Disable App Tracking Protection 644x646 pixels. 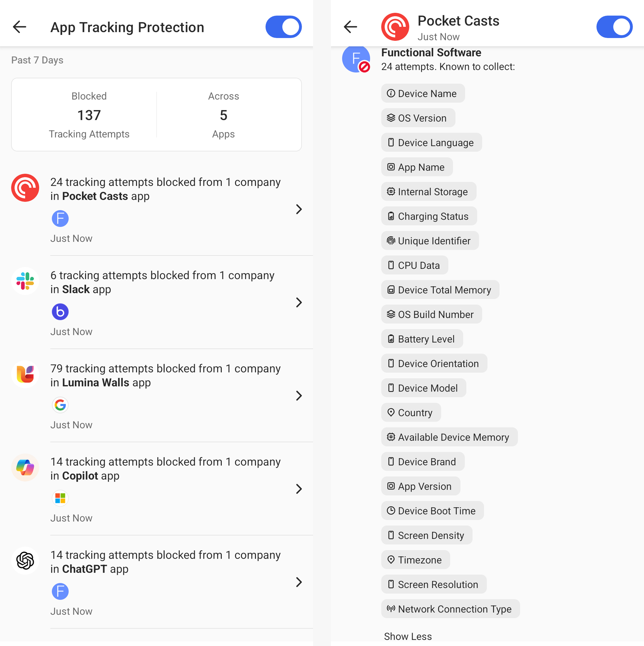tap(284, 27)
